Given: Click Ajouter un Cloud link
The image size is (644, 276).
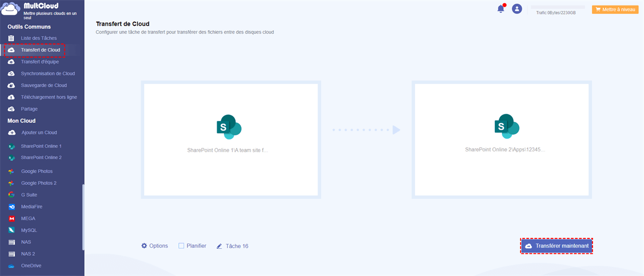Looking at the screenshot, I should pyautogui.click(x=39, y=133).
